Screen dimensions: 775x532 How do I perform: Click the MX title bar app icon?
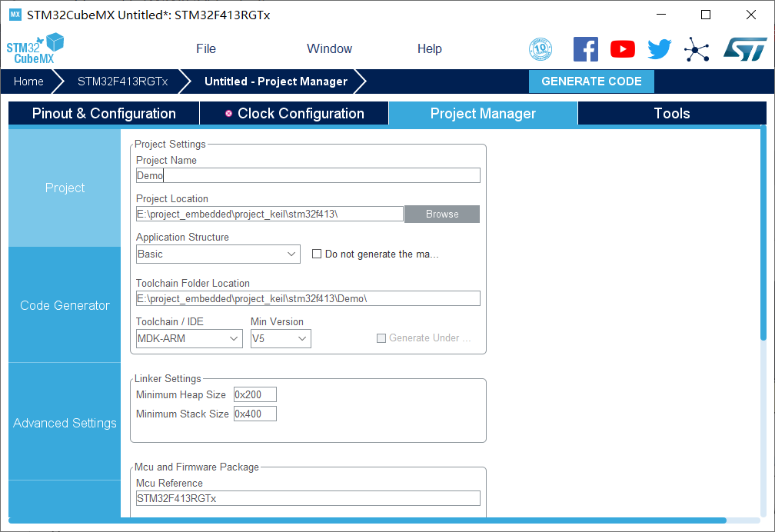[x=15, y=15]
